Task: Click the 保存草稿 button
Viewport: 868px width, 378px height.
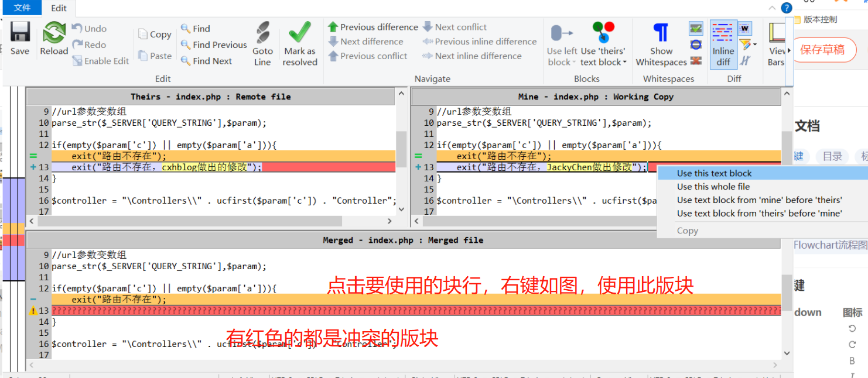Action: tap(822, 50)
